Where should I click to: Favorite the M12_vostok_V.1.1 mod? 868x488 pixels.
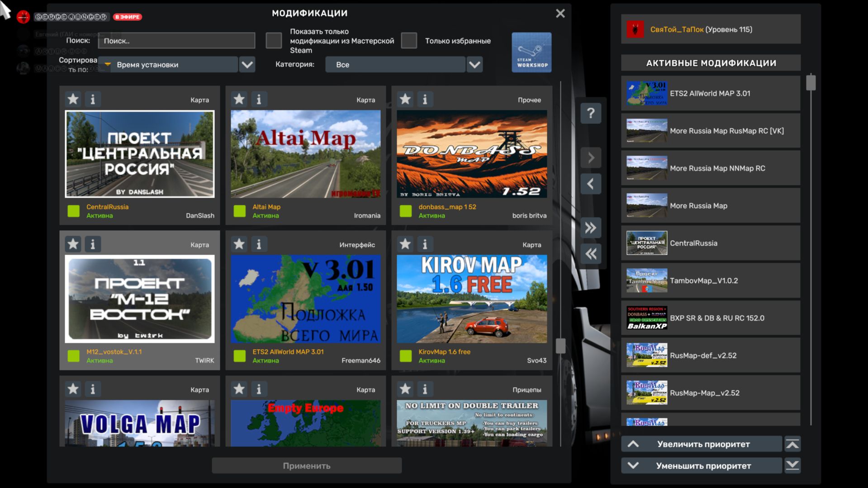pos(73,244)
